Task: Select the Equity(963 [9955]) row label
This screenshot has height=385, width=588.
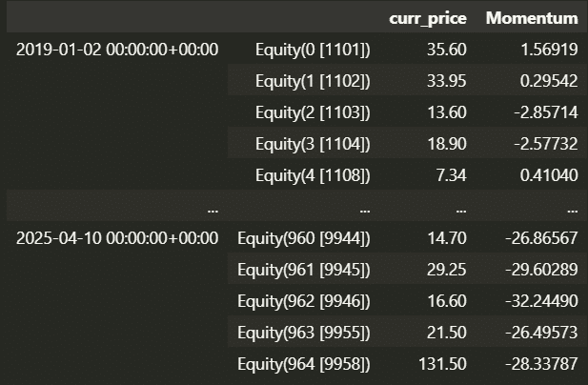Action: (303, 332)
